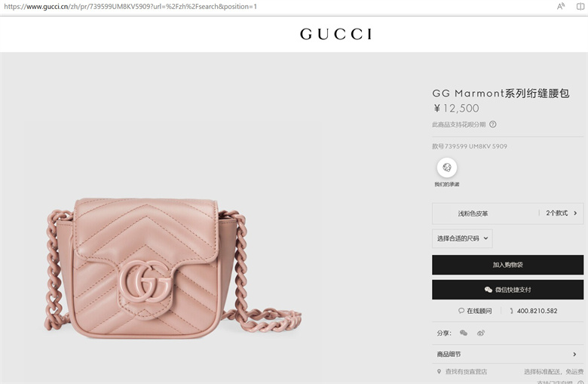Open the split screen icon in address bar
This screenshot has height=384, width=588.
[x=580, y=6]
